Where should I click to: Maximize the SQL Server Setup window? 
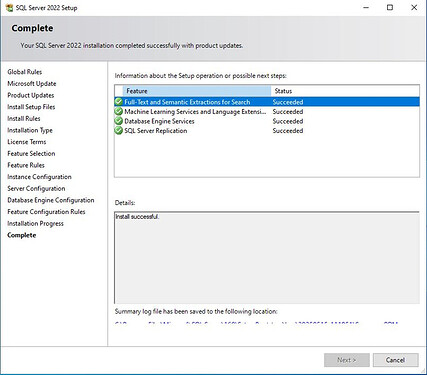click(x=390, y=7)
